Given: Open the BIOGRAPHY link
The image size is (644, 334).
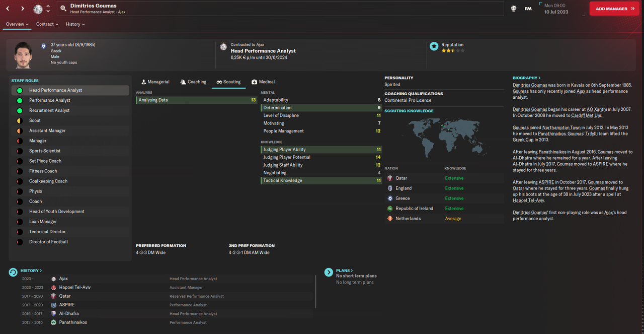Looking at the screenshot, I should click(526, 78).
